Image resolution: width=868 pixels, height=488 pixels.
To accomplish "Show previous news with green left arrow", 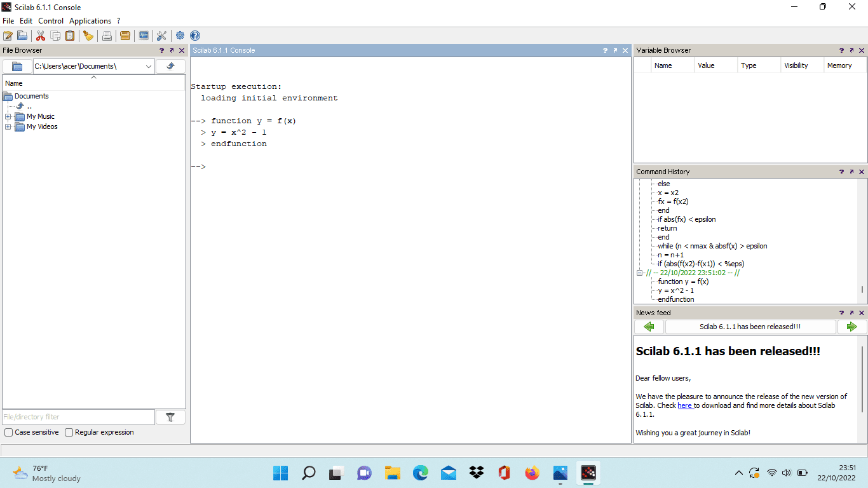I will click(x=649, y=327).
